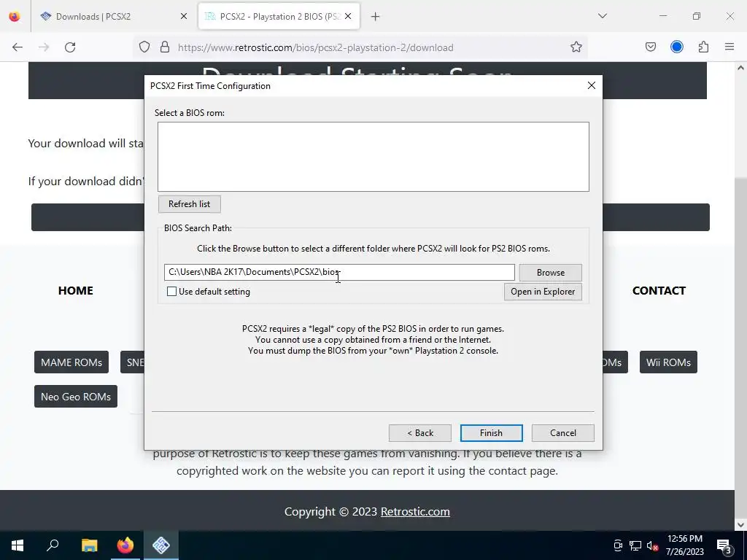The image size is (747, 560).
Task: Click Browse for BIOS folder
Action: (550, 273)
